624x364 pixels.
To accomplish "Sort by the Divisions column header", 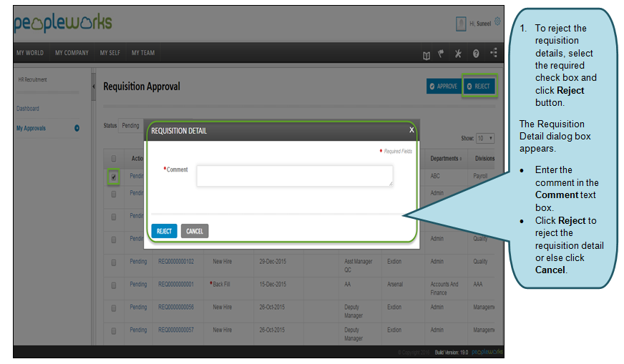I will (484, 158).
